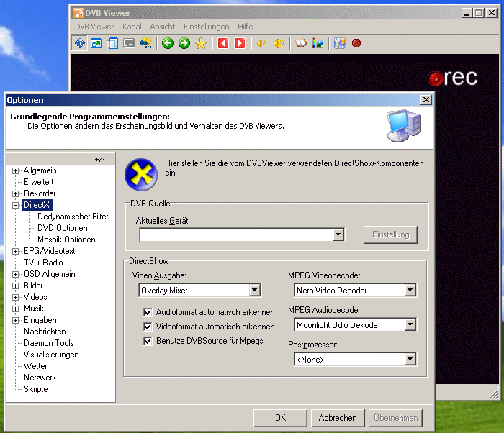Expand the Bilder tree node
The height and width of the screenshot is (433, 504).
click(x=15, y=286)
